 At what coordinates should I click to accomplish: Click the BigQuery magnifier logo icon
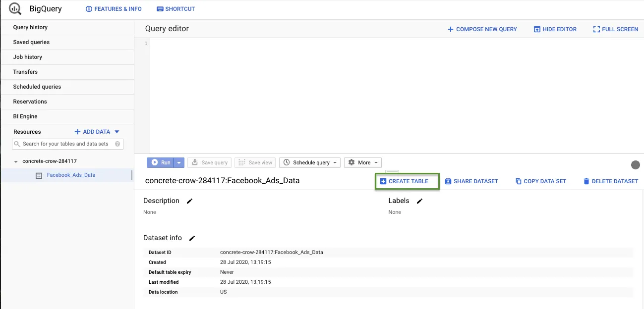click(15, 9)
